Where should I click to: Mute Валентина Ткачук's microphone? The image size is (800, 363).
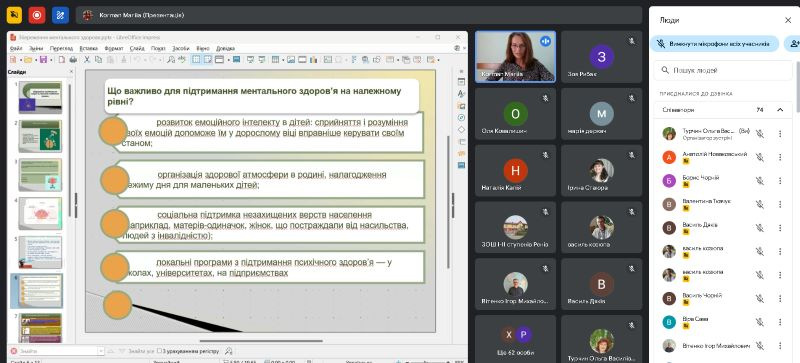click(760, 204)
